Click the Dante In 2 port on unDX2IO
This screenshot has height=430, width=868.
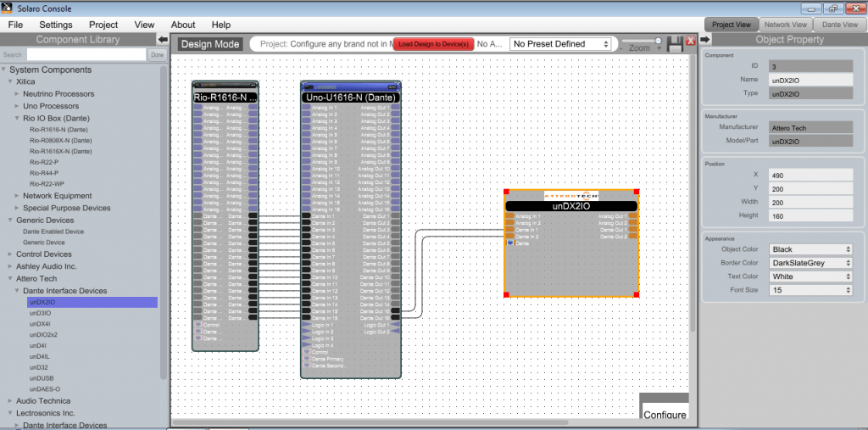point(509,237)
